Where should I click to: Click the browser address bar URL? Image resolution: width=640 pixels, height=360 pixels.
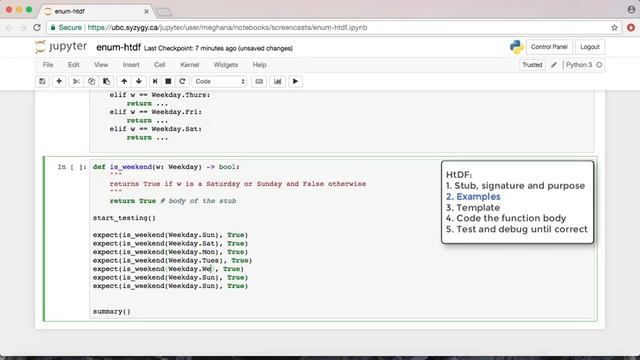(x=227, y=27)
